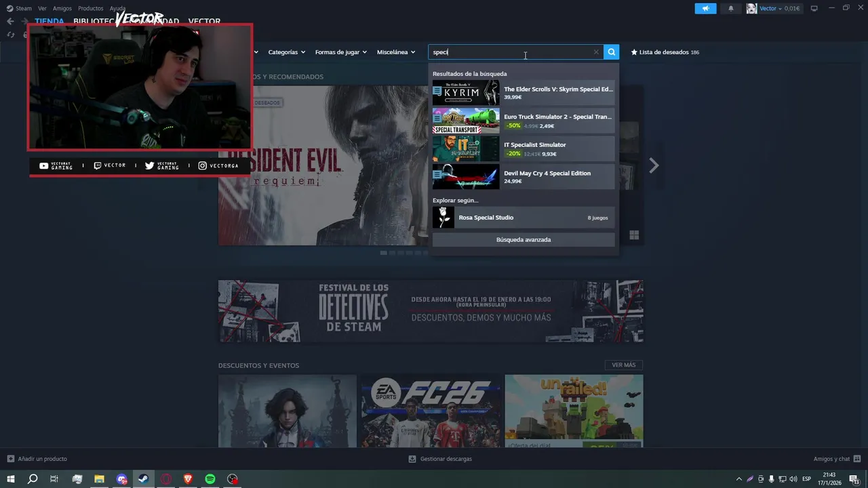This screenshot has height=488, width=868.
Task: Expand the Miscelánea dropdown
Action: coord(396,52)
